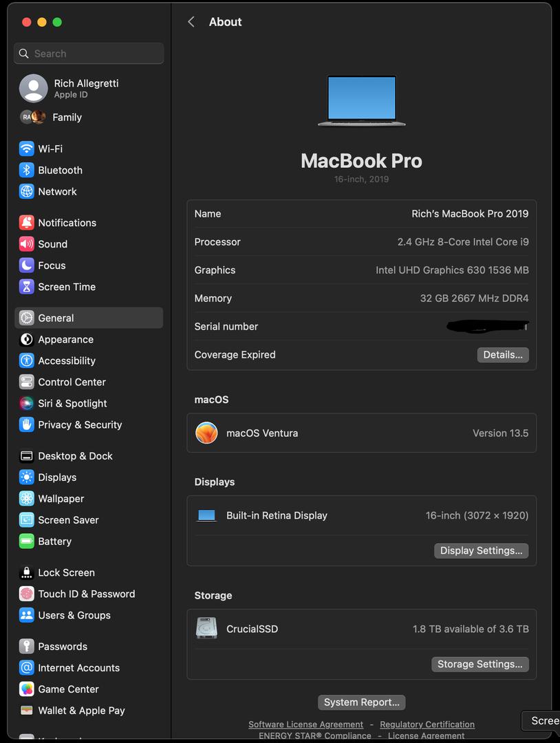560x743 pixels.
Task: Open the Sound speaker icon
Action: [27, 244]
